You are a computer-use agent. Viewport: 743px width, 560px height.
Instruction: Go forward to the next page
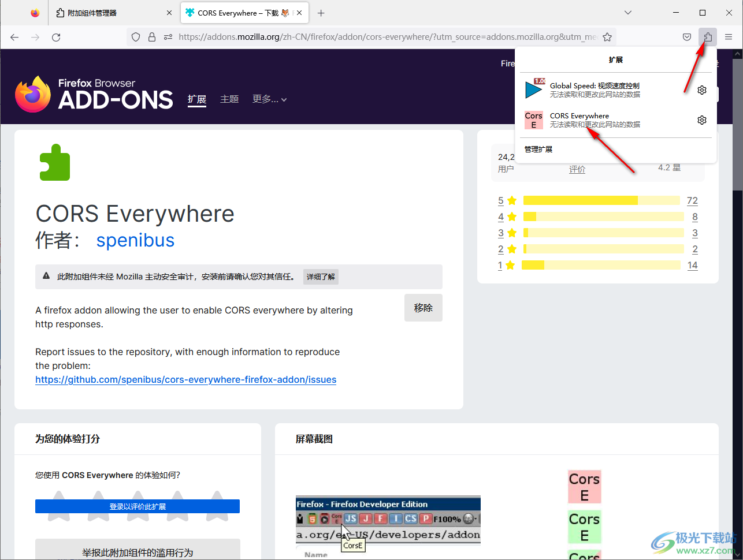pyautogui.click(x=35, y=37)
